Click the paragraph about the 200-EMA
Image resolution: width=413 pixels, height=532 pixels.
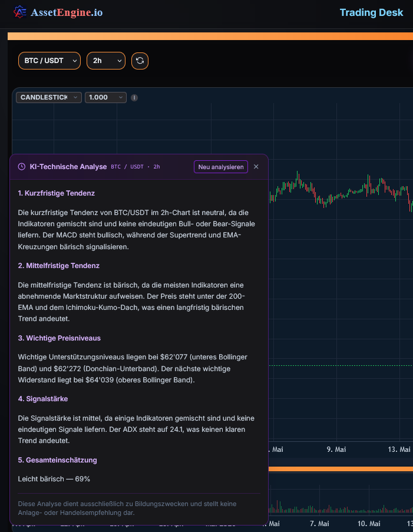click(x=131, y=302)
